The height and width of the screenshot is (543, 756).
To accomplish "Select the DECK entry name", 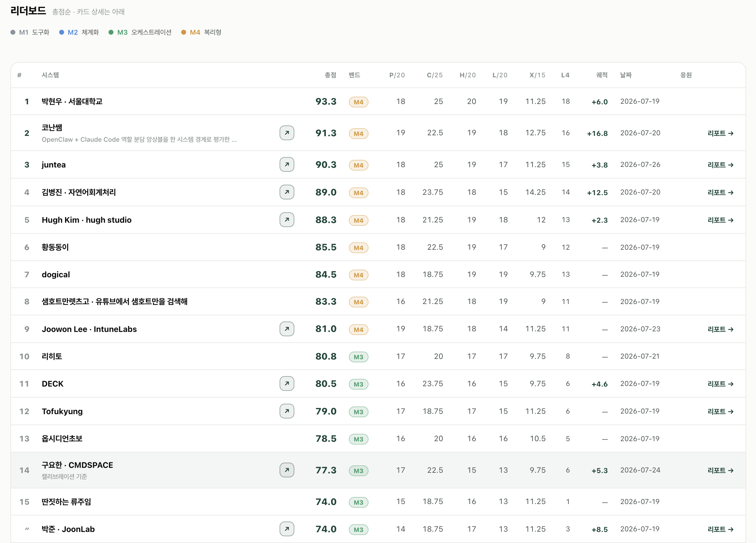I will point(53,384).
